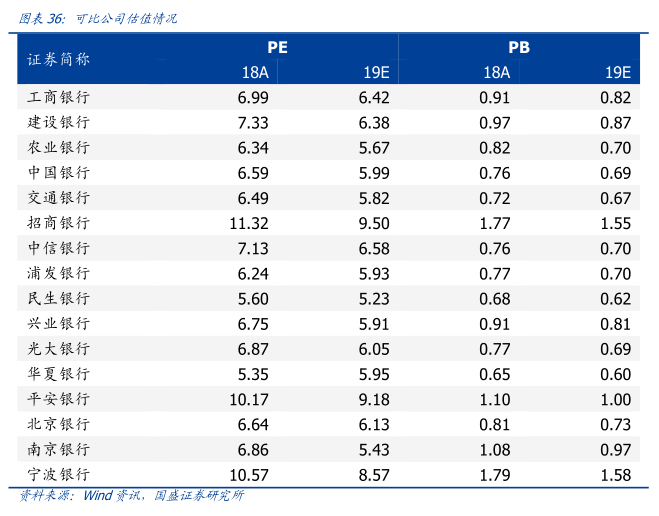Click the 10.57 PE value for 宁波银行
The image size is (659, 516).
[x=249, y=474]
